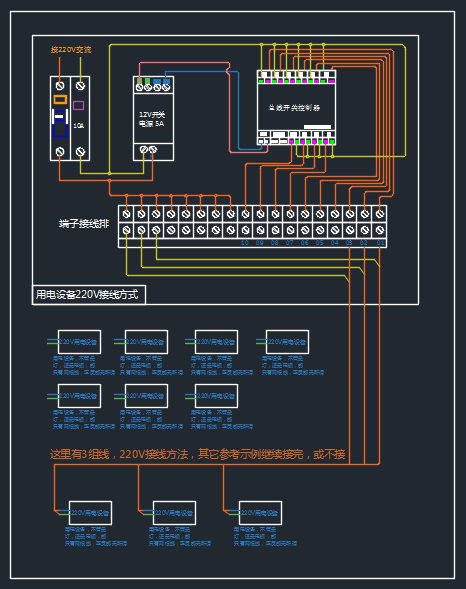Screen dimensions: 466x589
Task: Click the 12V开关电源 5A power supply label
Action: pyautogui.click(x=152, y=119)
